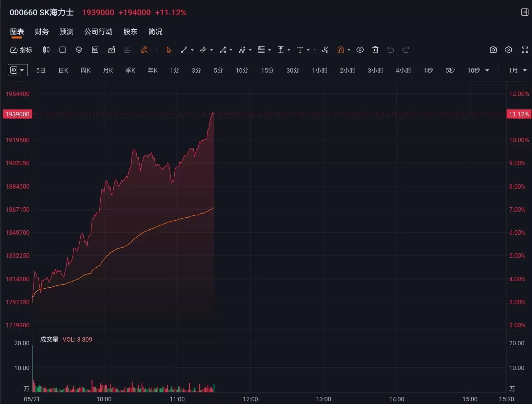
Task: Select the arrow cursor tool
Action: pos(169,50)
